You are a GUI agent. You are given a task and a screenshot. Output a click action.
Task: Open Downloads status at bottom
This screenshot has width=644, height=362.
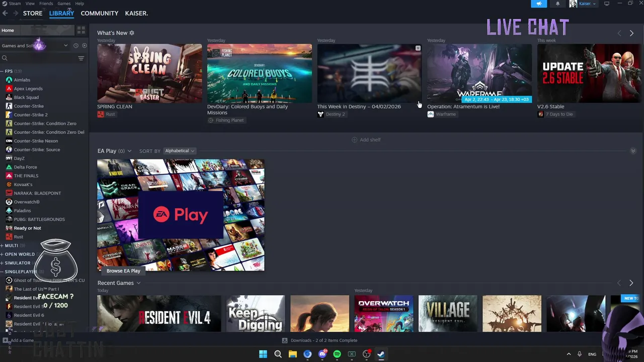319,340
